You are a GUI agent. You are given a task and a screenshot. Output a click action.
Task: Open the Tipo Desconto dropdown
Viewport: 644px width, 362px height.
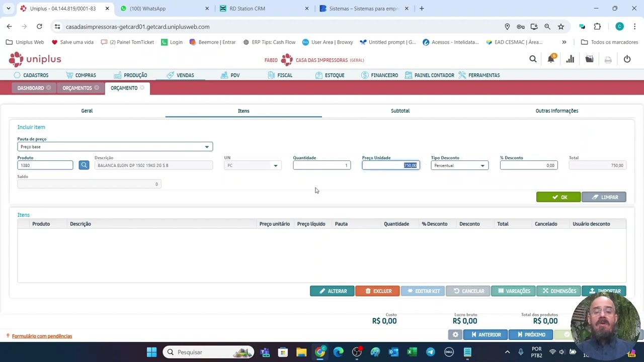pos(482,165)
